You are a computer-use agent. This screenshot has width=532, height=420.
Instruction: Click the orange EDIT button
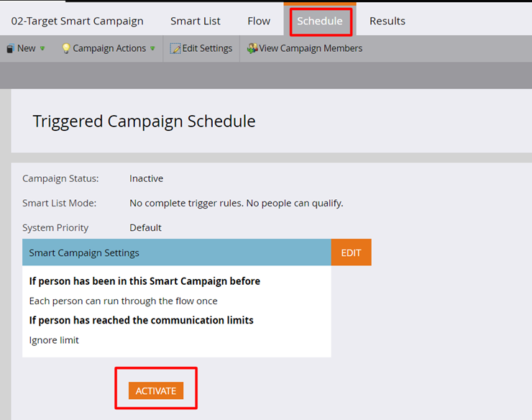[x=351, y=252]
